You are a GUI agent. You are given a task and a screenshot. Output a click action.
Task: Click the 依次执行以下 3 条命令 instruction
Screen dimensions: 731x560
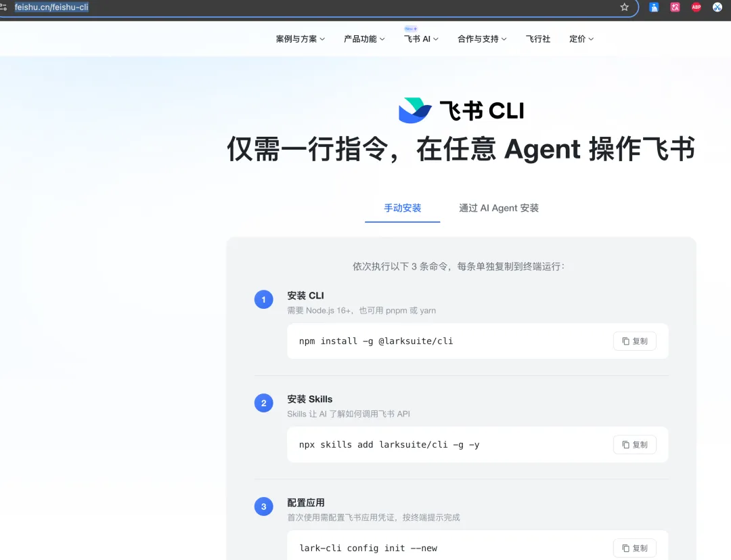(459, 267)
